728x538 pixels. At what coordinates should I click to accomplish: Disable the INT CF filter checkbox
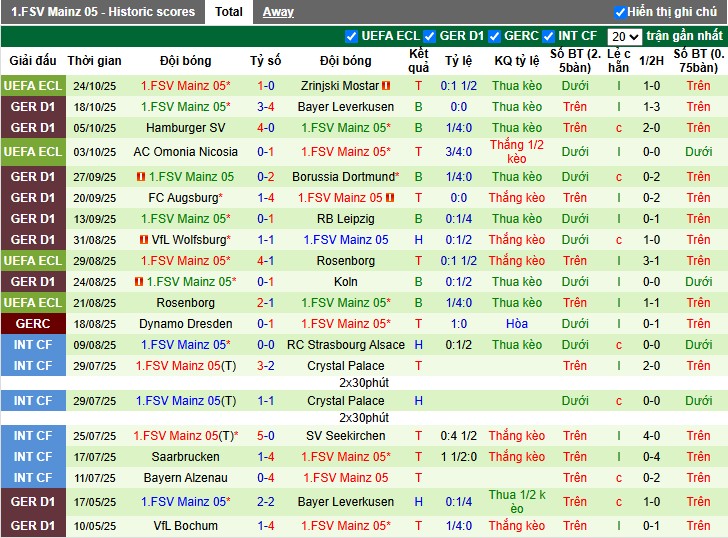point(550,36)
